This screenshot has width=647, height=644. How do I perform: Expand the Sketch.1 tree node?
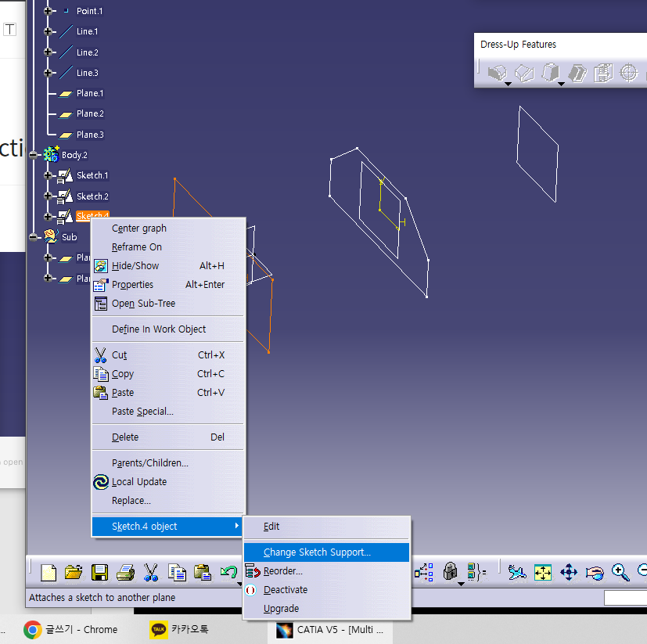48,175
